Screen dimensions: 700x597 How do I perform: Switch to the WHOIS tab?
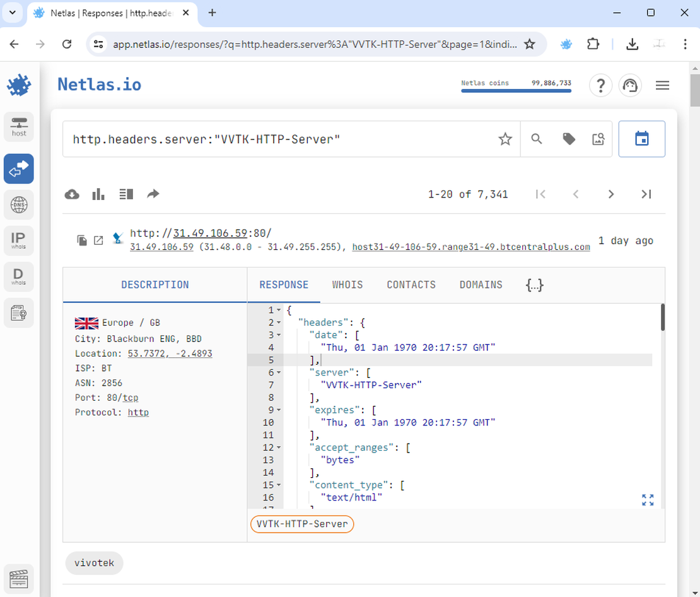(x=347, y=285)
